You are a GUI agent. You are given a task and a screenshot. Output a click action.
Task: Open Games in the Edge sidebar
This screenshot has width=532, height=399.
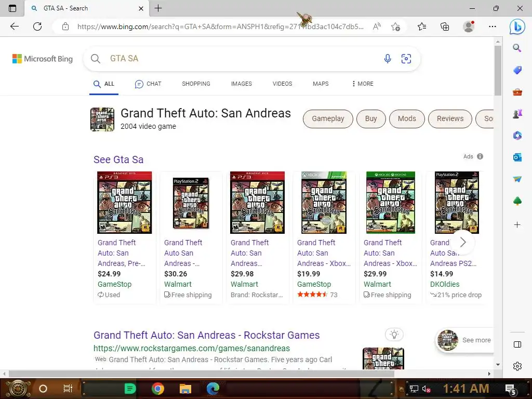point(517,114)
